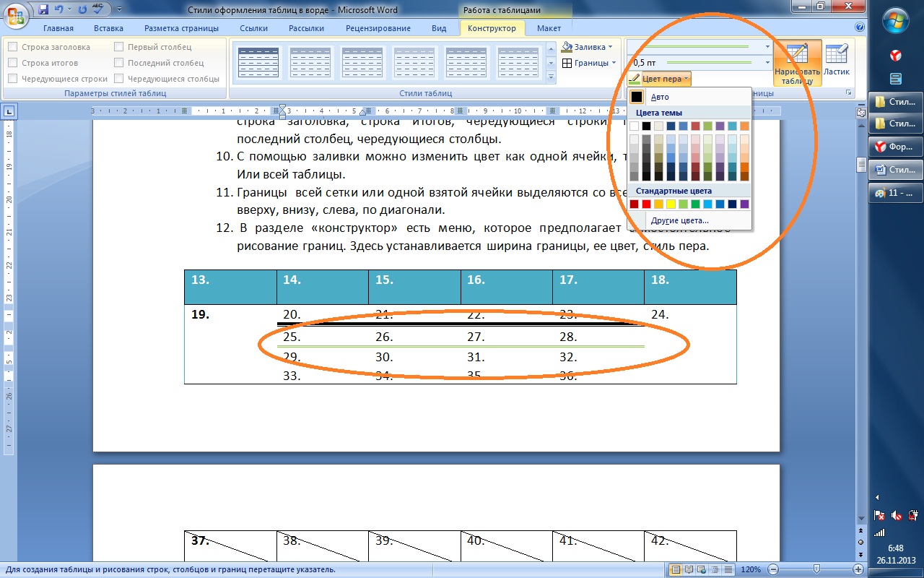
Task: Redo the last action
Action: [x=82, y=10]
